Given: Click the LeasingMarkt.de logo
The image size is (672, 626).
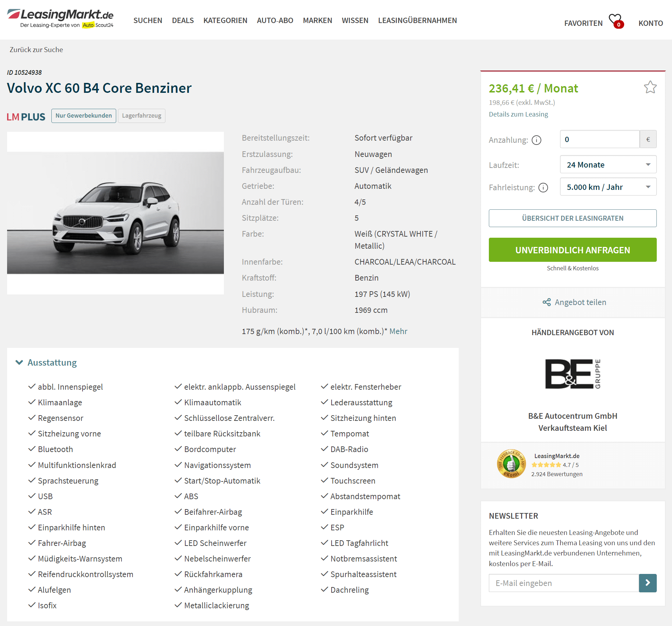Looking at the screenshot, I should pyautogui.click(x=60, y=18).
